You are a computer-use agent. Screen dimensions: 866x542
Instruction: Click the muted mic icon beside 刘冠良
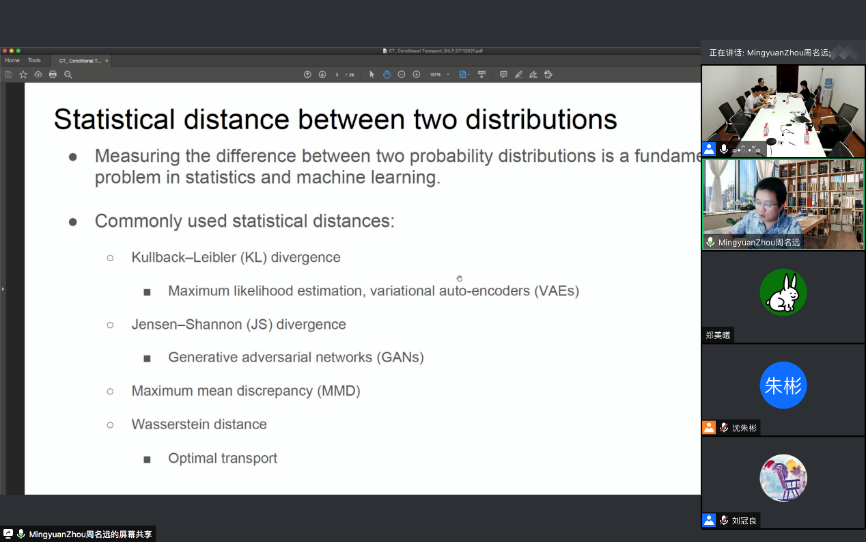coord(724,520)
